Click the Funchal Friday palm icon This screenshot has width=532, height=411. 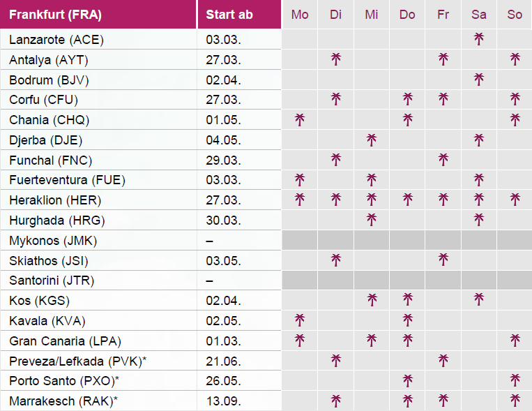pos(443,160)
